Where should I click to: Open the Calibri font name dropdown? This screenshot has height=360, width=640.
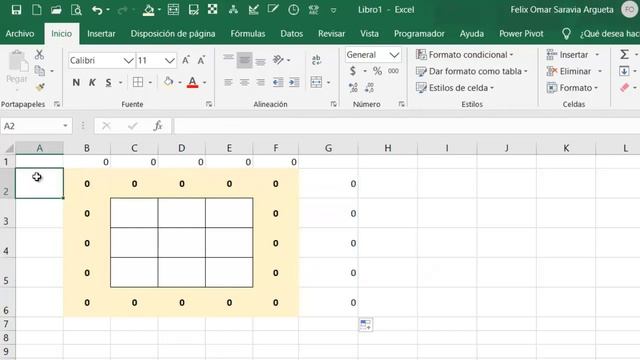click(129, 61)
